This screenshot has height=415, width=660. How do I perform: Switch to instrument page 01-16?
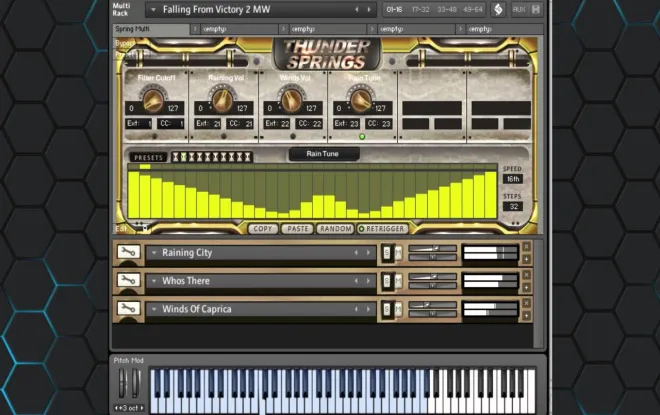tap(394, 9)
